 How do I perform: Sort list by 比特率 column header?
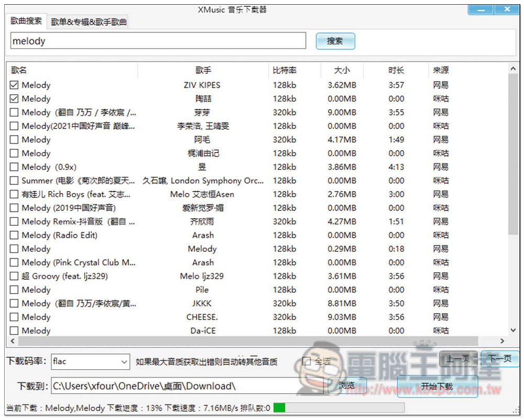point(285,70)
